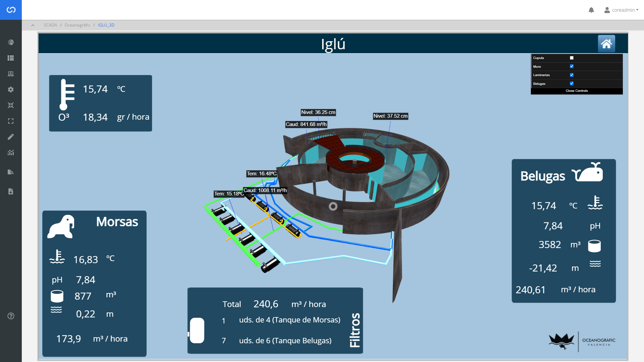Viewport: 644px width, 362px height.
Task: Click the settings gear in sidebar
Action: pyautogui.click(x=11, y=89)
